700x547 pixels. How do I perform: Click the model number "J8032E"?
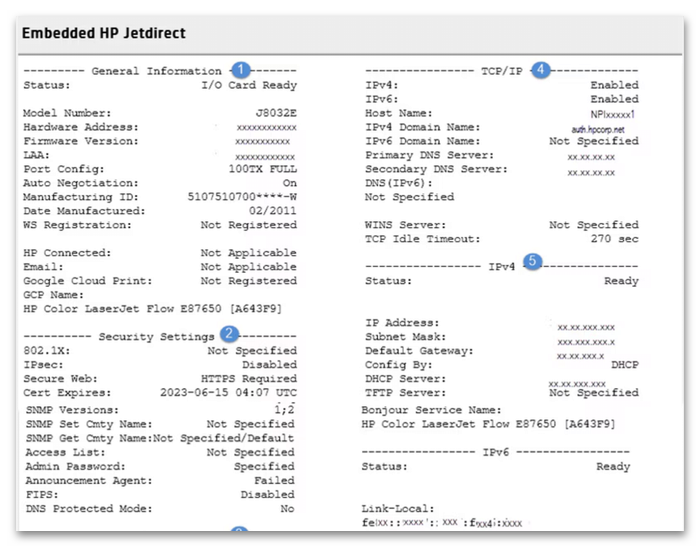(276, 113)
